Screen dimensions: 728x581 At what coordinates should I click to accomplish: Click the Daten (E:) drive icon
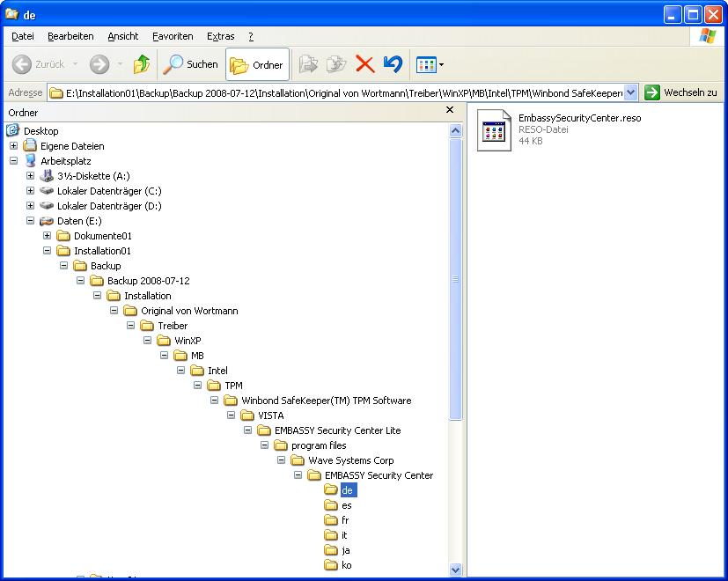(47, 221)
